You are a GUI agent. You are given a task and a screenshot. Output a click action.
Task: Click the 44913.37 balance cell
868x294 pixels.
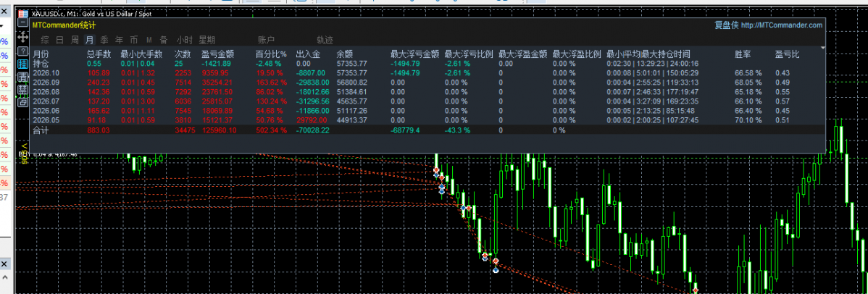pyautogui.click(x=351, y=120)
